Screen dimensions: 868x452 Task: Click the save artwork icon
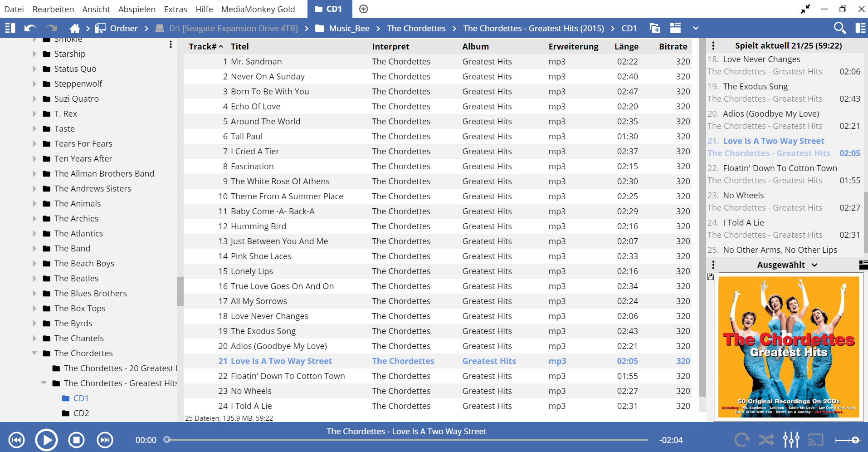[x=711, y=276]
